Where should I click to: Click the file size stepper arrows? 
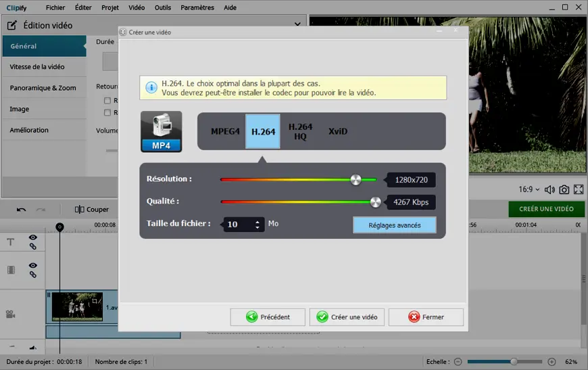(258, 225)
